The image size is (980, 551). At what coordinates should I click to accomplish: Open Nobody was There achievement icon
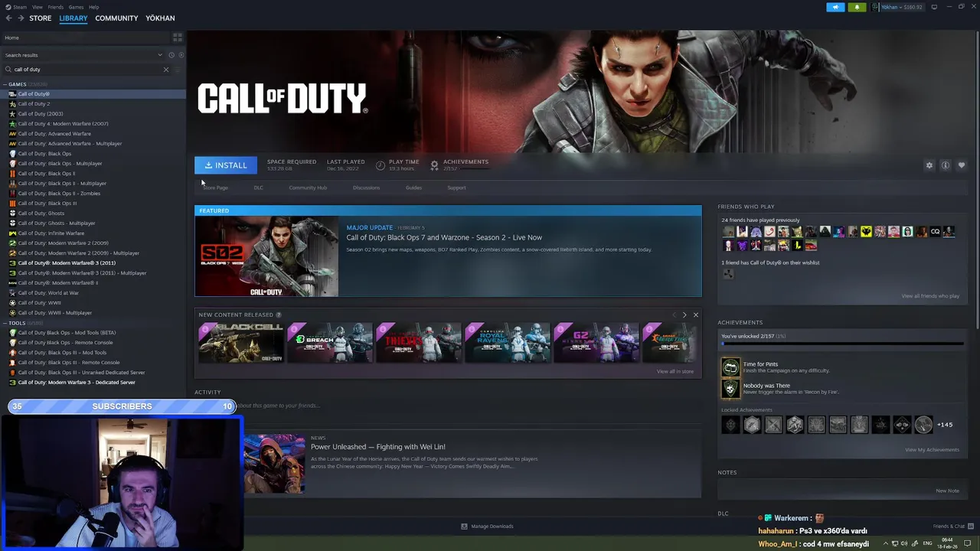pos(730,389)
